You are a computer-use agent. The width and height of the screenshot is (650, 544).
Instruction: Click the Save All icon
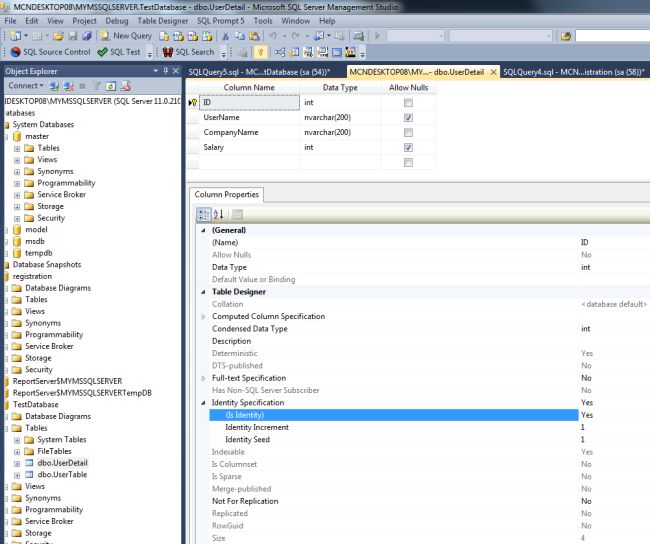click(x=87, y=36)
